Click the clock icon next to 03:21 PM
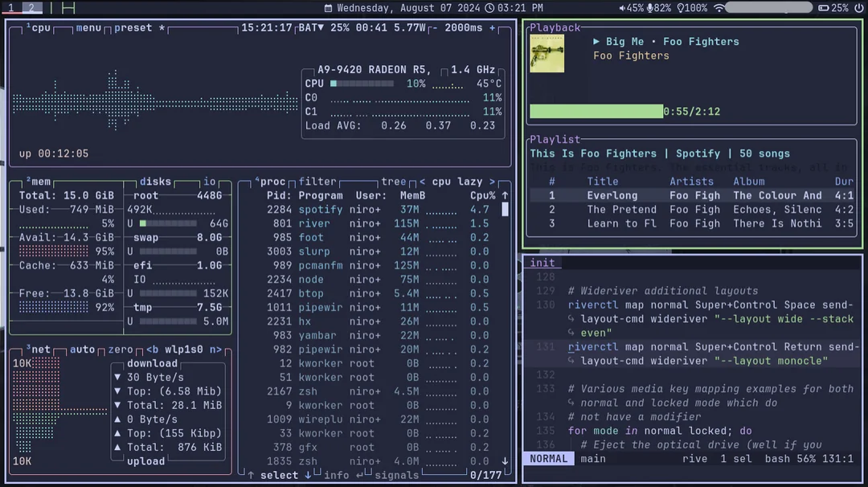 (489, 8)
